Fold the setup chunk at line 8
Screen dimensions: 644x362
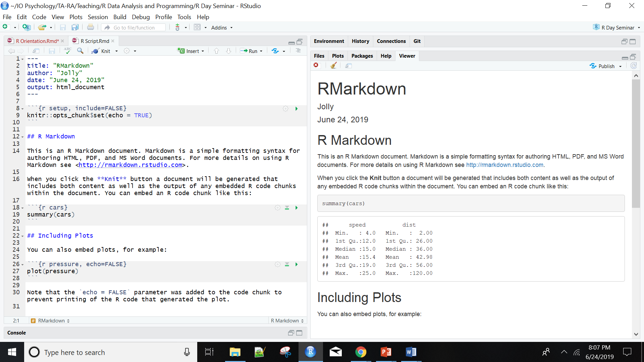[x=22, y=109]
